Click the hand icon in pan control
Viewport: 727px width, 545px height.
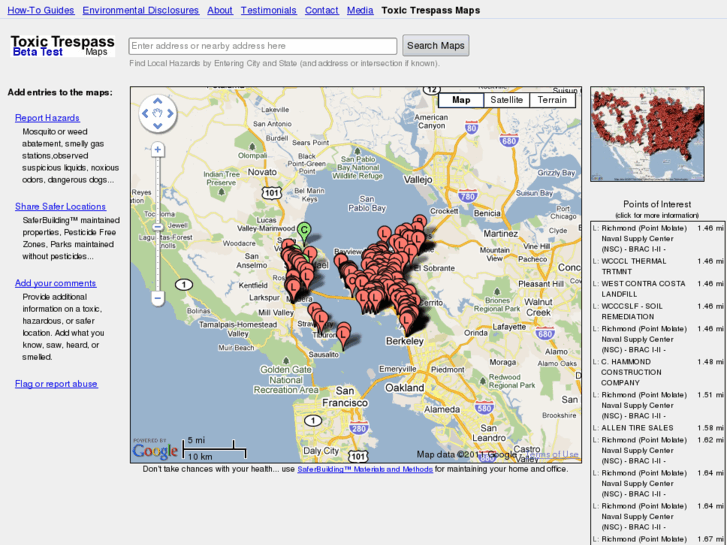(x=158, y=113)
